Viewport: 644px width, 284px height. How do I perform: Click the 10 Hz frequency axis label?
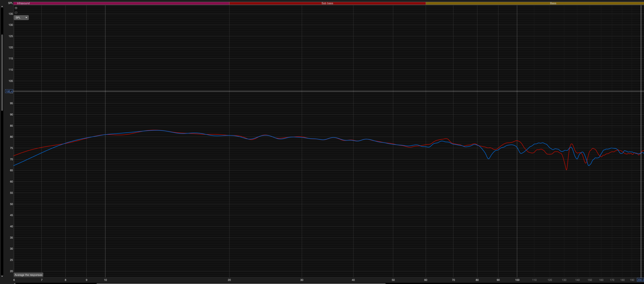click(105, 280)
